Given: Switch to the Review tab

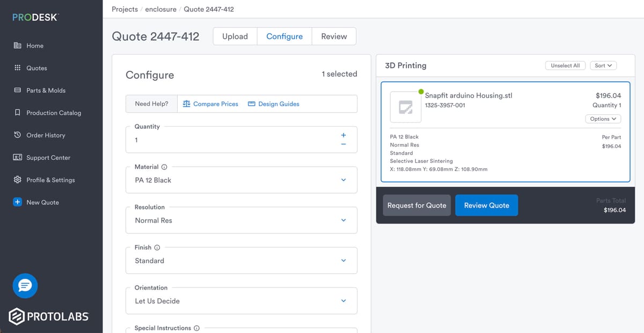Looking at the screenshot, I should click(x=334, y=36).
